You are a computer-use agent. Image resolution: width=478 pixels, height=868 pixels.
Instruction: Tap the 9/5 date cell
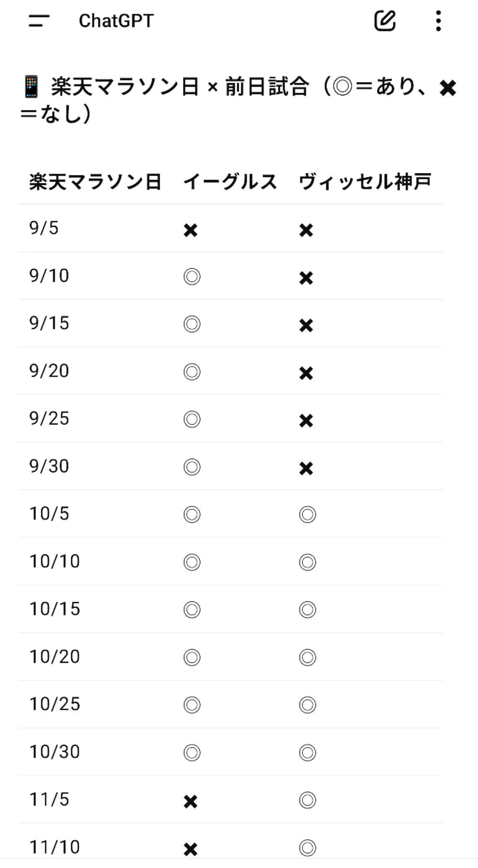(44, 228)
